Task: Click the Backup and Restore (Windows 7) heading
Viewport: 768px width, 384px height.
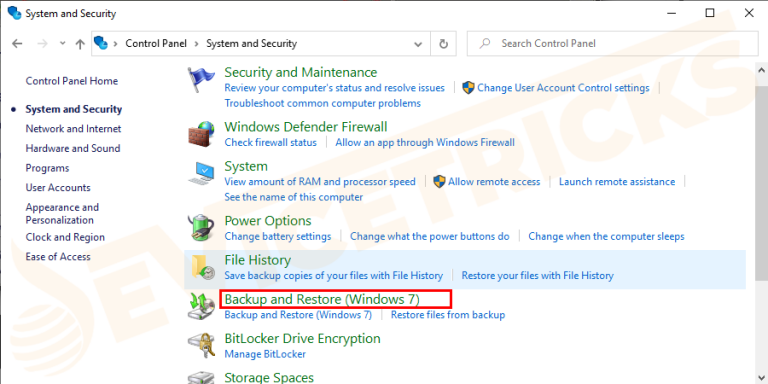Action: pos(322,299)
